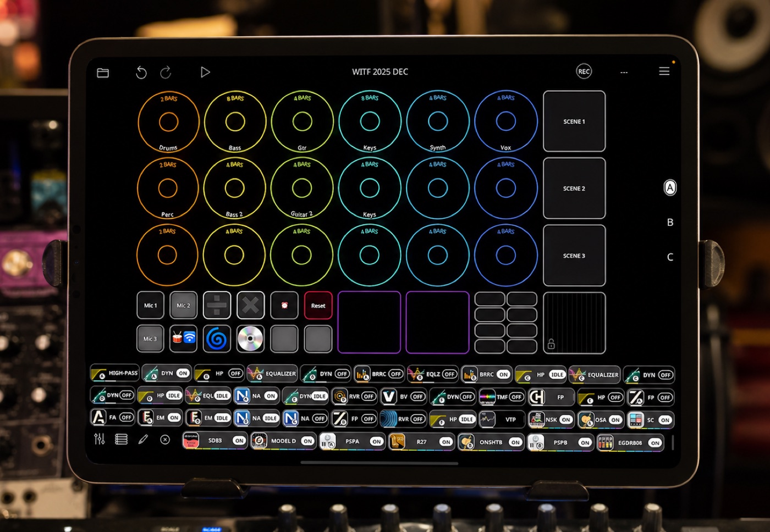Switch to page C
This screenshot has height=532, width=770.
coord(670,257)
